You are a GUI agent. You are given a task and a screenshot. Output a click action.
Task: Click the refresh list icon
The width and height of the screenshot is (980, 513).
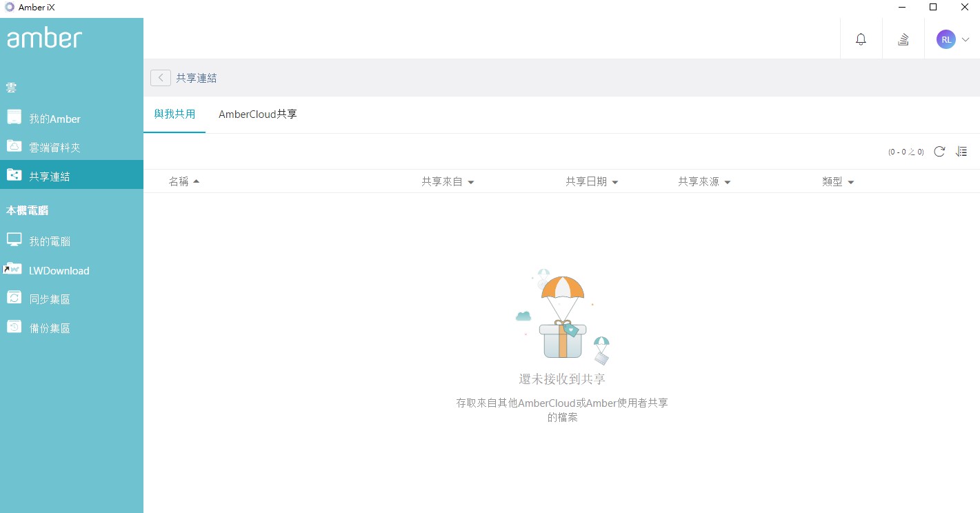[x=939, y=152]
